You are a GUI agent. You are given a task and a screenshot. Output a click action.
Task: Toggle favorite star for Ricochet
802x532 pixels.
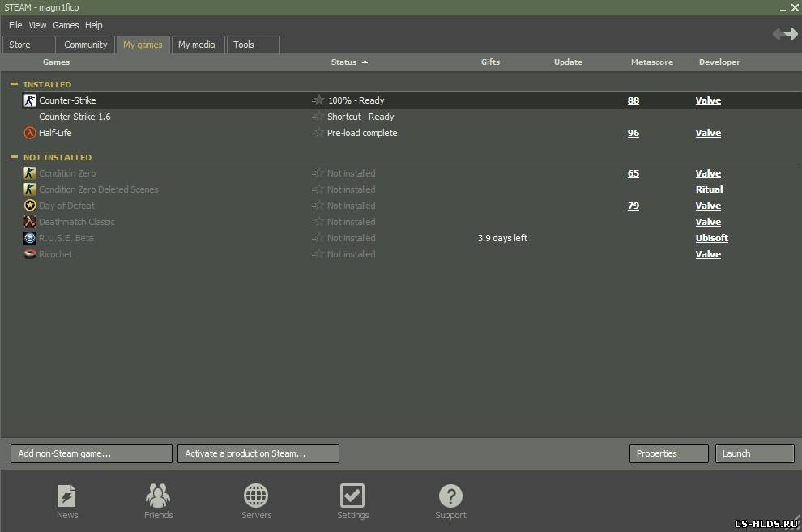[x=318, y=254]
